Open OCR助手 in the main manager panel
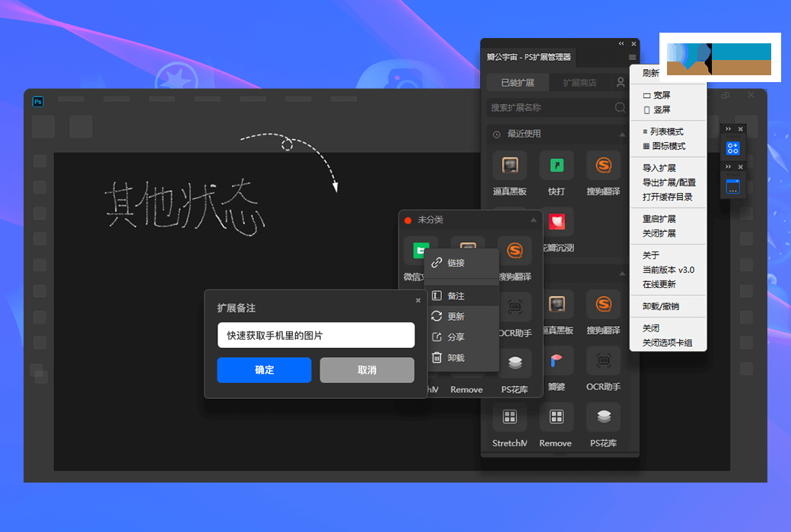The height and width of the screenshot is (532, 791). pyautogui.click(x=603, y=360)
